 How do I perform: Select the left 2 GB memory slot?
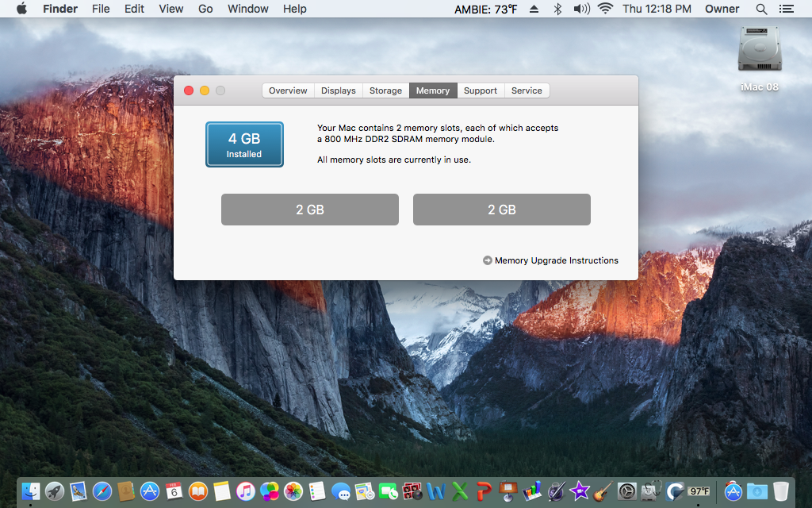tap(310, 210)
